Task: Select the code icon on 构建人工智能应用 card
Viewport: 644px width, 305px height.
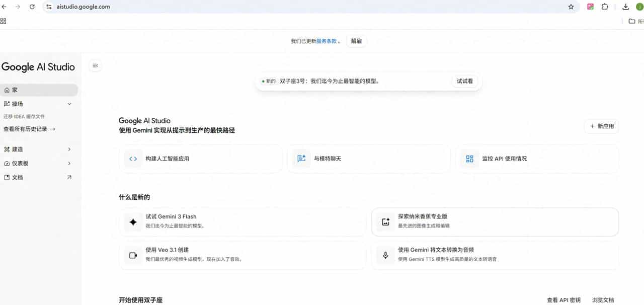Action: (x=133, y=159)
